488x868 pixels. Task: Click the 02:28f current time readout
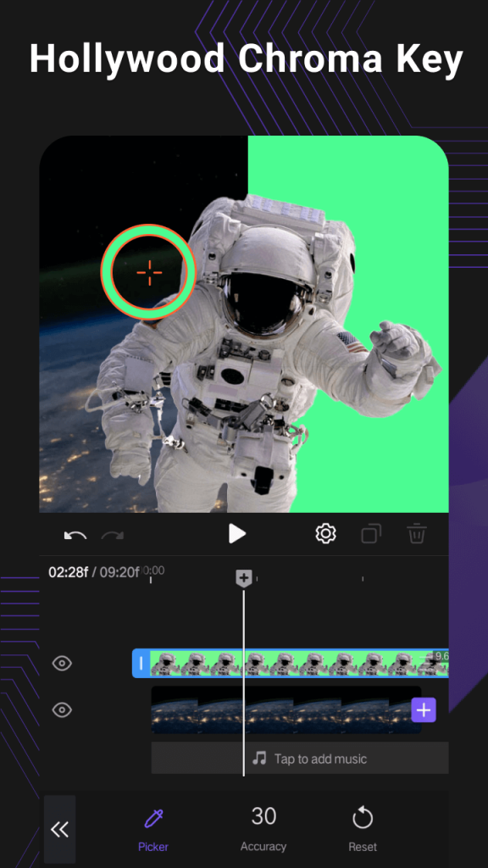tap(68, 572)
